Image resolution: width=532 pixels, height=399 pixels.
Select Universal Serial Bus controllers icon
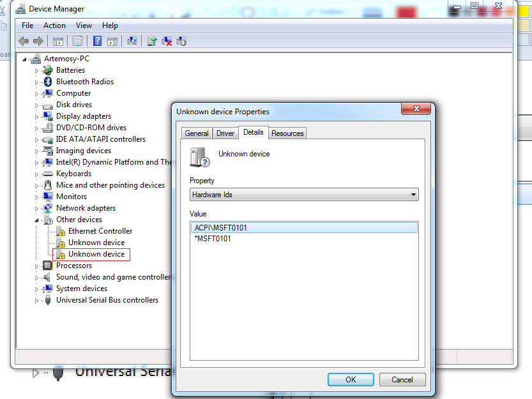tap(48, 300)
